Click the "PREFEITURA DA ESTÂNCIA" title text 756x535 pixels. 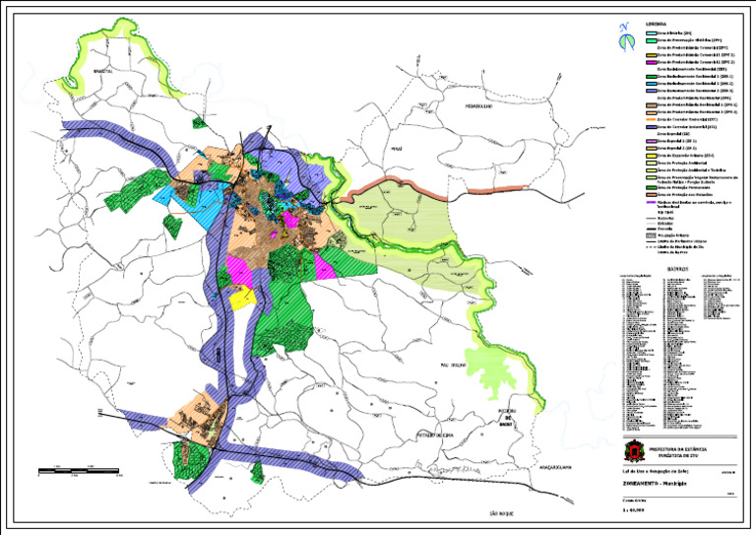point(678,449)
